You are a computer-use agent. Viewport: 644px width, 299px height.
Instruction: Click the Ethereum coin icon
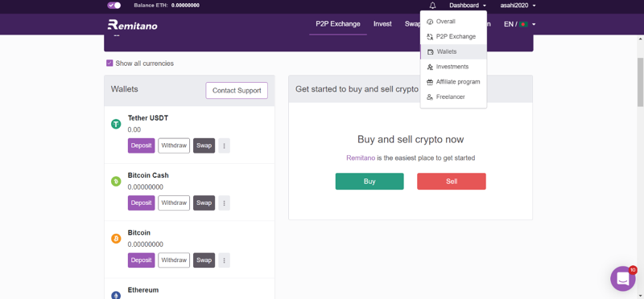(x=116, y=295)
